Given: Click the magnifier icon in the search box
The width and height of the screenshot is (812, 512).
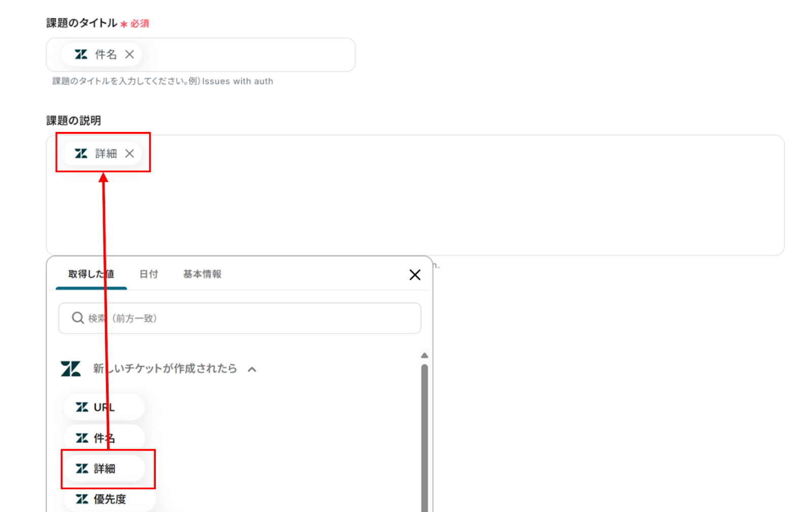Looking at the screenshot, I should click(78, 318).
